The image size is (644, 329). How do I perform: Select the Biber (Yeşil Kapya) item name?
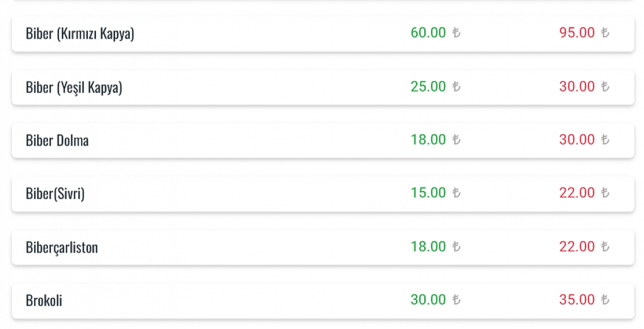(x=74, y=88)
